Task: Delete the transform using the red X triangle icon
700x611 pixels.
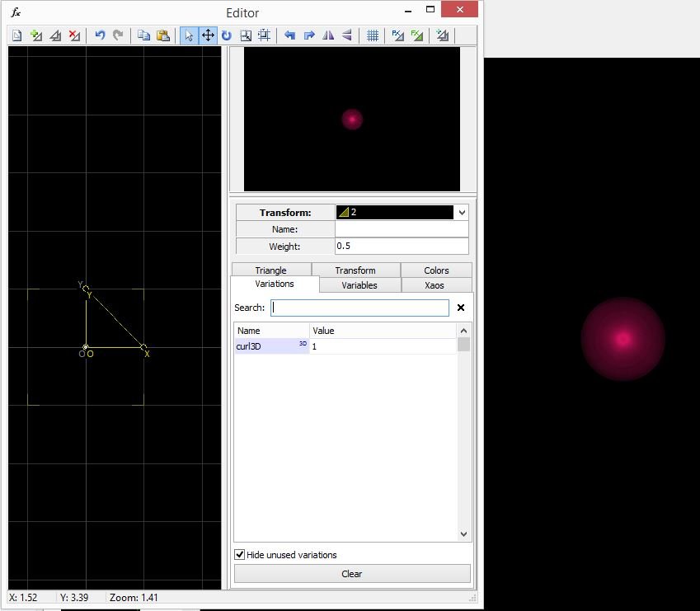Action: pyautogui.click(x=74, y=35)
